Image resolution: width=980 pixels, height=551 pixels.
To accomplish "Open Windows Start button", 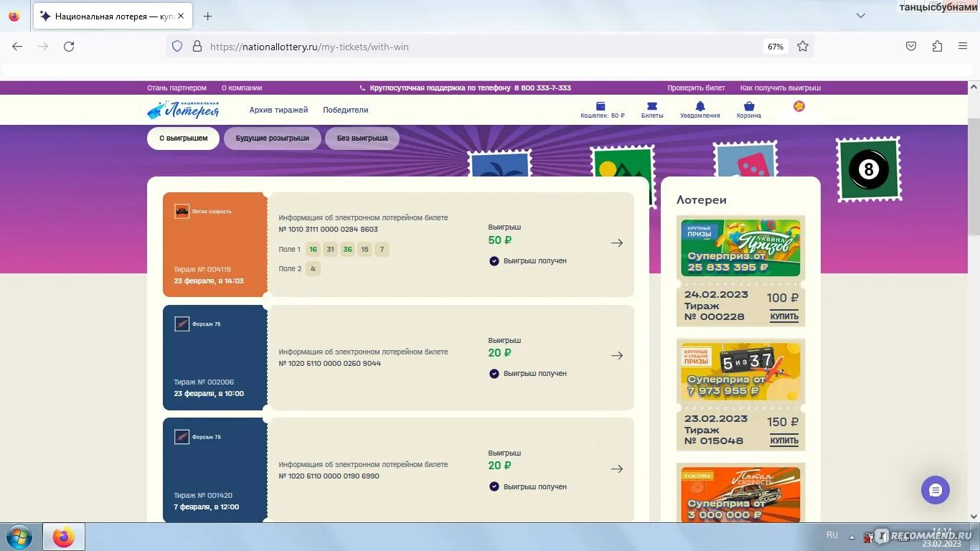I will [19, 537].
